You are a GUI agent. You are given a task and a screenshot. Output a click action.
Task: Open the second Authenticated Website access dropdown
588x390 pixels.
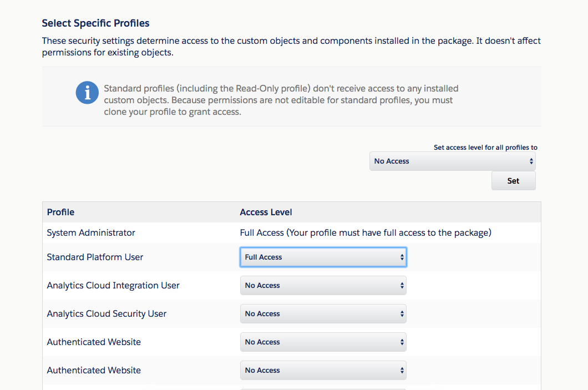323,371
